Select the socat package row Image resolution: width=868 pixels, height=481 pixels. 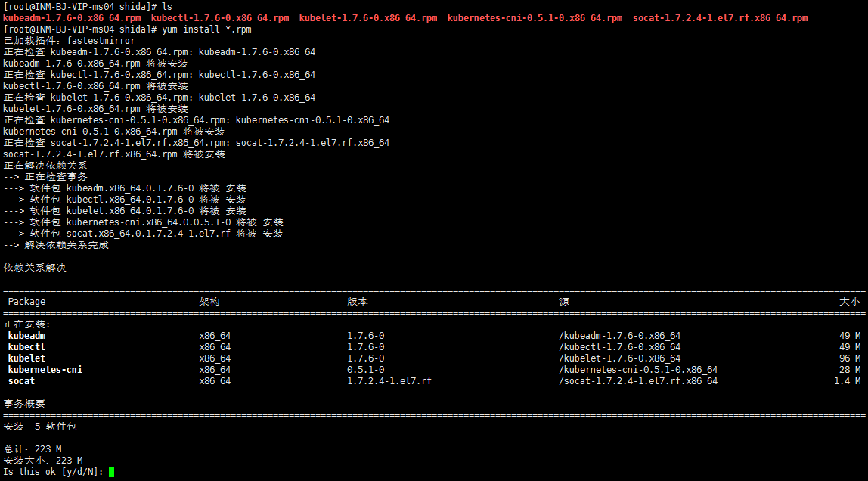20,380
